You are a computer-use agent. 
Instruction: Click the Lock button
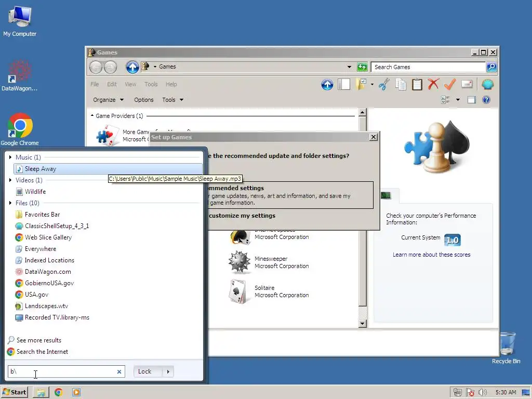pos(145,371)
